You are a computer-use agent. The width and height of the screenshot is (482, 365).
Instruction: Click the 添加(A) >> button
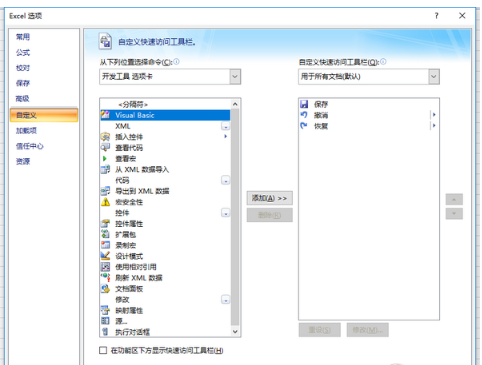270,198
